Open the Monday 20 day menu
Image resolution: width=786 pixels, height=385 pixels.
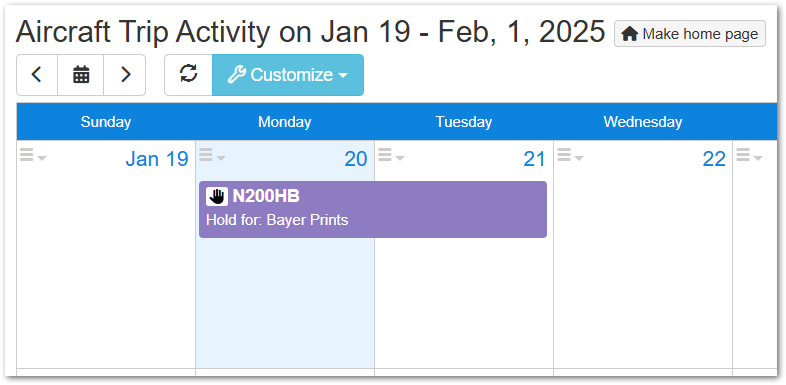pos(212,156)
